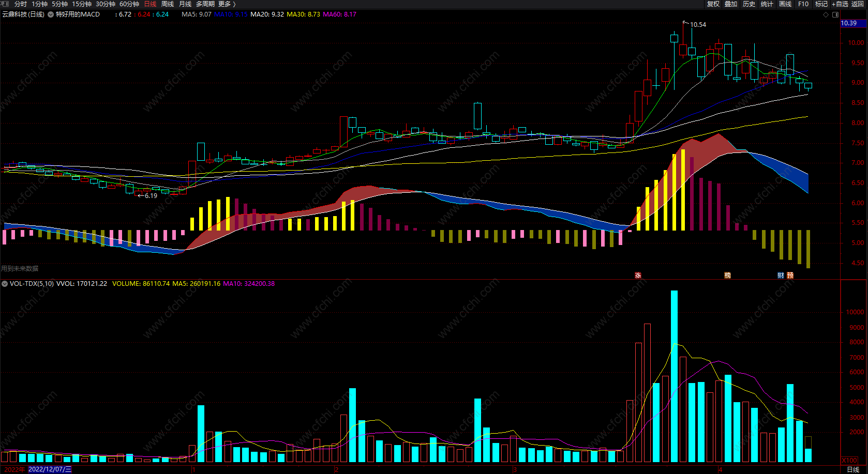This screenshot has height=474, width=868.
Task: Click the 预 event marker icon
Action: point(790,275)
